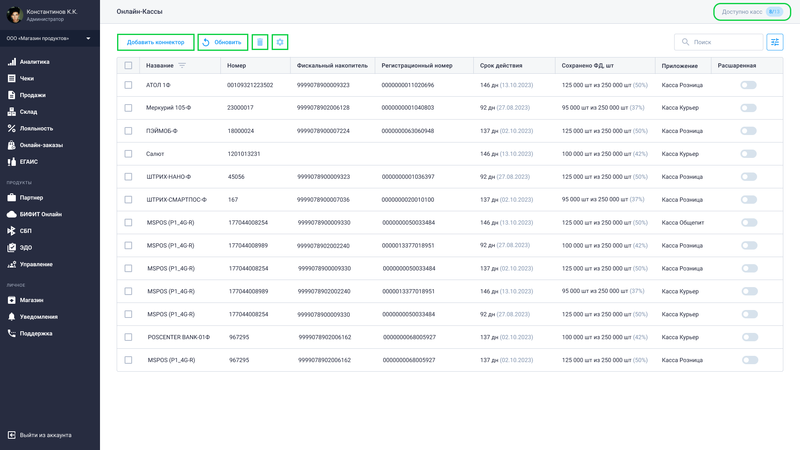Open the Аналитика sidebar icon
Viewport: 800px width, 450px height.
12,62
